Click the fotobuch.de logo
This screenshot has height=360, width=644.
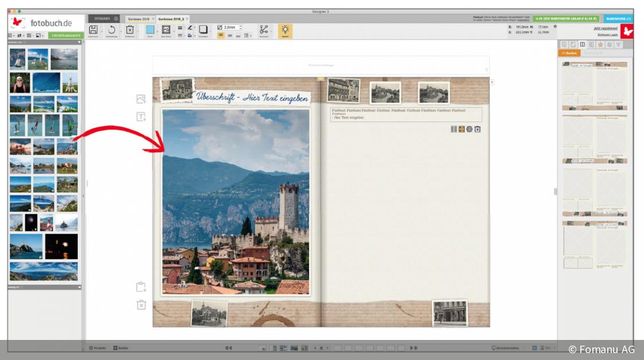point(42,23)
